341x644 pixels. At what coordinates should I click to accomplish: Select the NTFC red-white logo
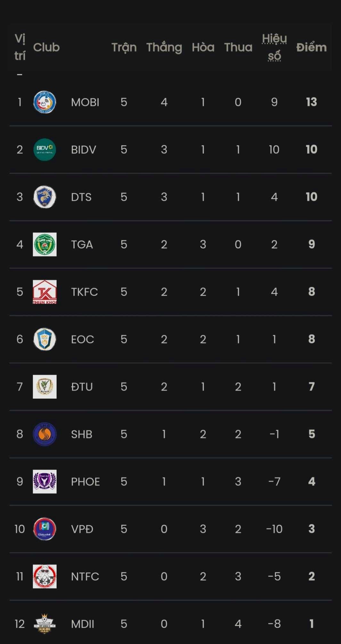click(45, 576)
